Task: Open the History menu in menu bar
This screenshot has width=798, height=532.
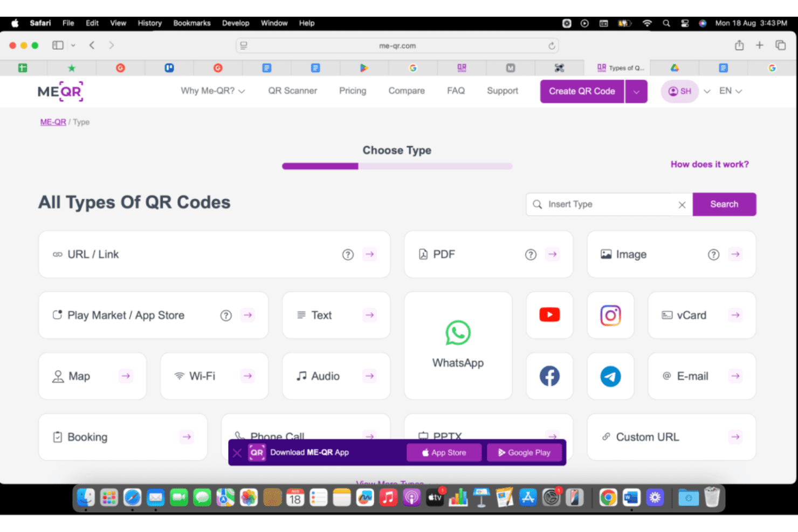Action: (x=149, y=23)
